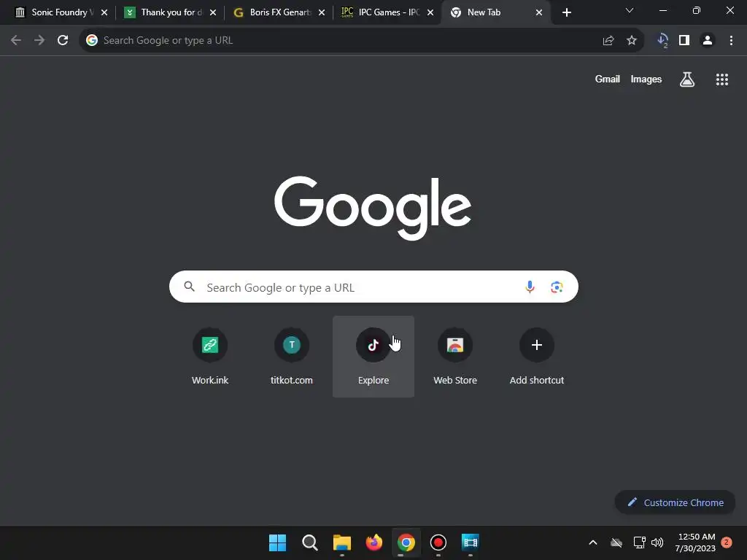The height and width of the screenshot is (560, 747).
Task: Close the Sonic Foundry tab
Action: 104,13
